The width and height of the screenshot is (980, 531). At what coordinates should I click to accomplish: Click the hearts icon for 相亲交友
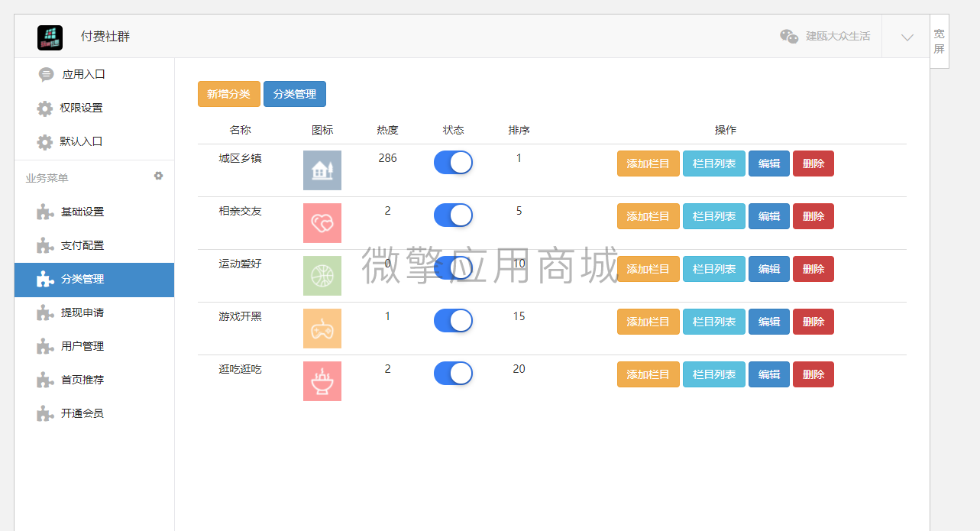[322, 223]
